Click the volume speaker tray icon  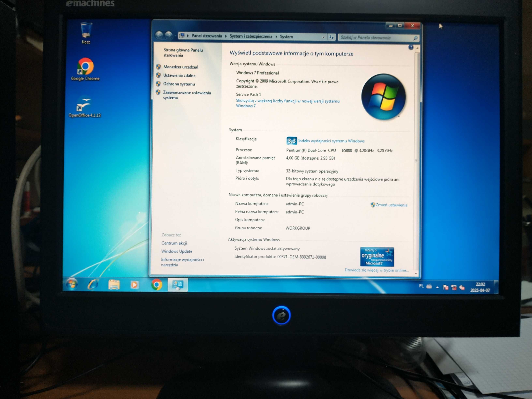(x=462, y=287)
